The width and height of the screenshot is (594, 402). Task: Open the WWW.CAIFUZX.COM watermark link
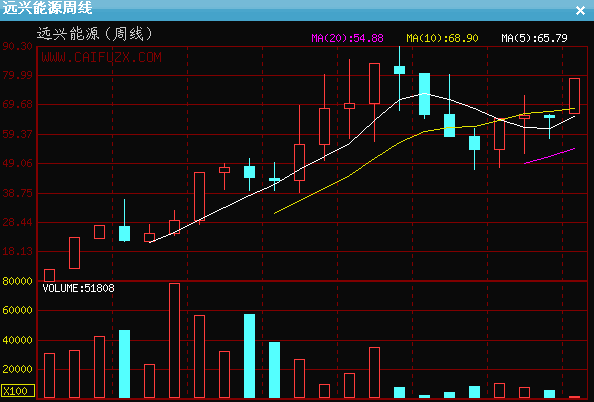[102, 58]
